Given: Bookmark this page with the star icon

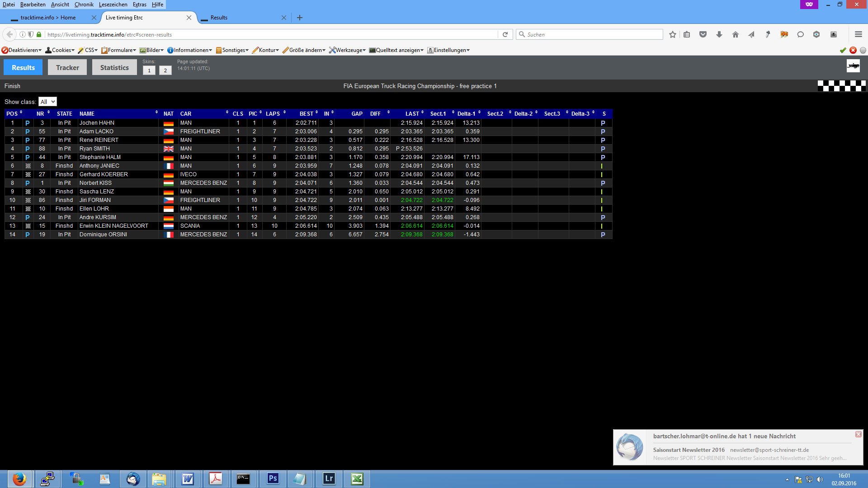Looking at the screenshot, I should [x=673, y=34].
